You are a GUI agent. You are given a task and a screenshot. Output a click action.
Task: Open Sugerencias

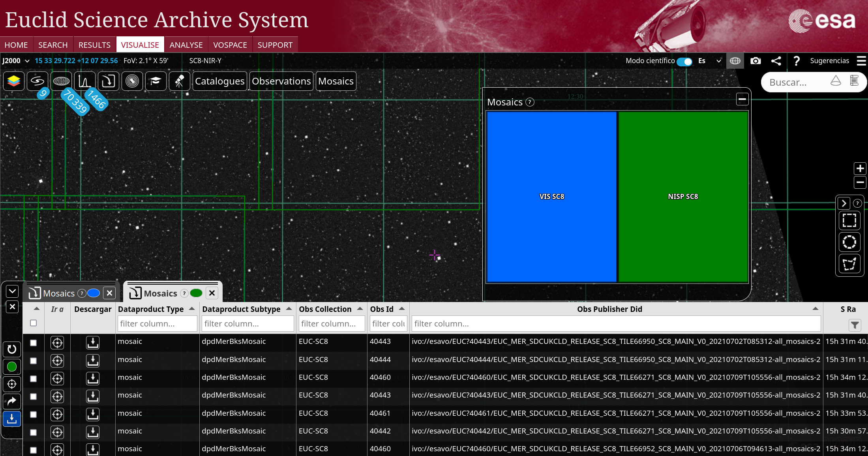pos(829,61)
